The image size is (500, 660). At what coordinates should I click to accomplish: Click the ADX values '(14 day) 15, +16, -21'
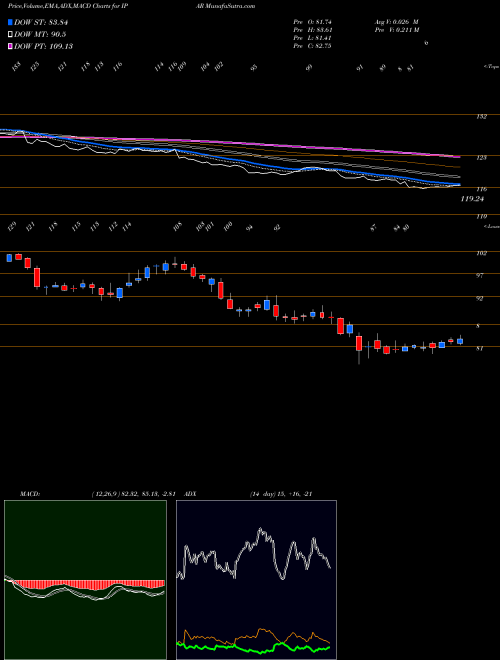280,494
